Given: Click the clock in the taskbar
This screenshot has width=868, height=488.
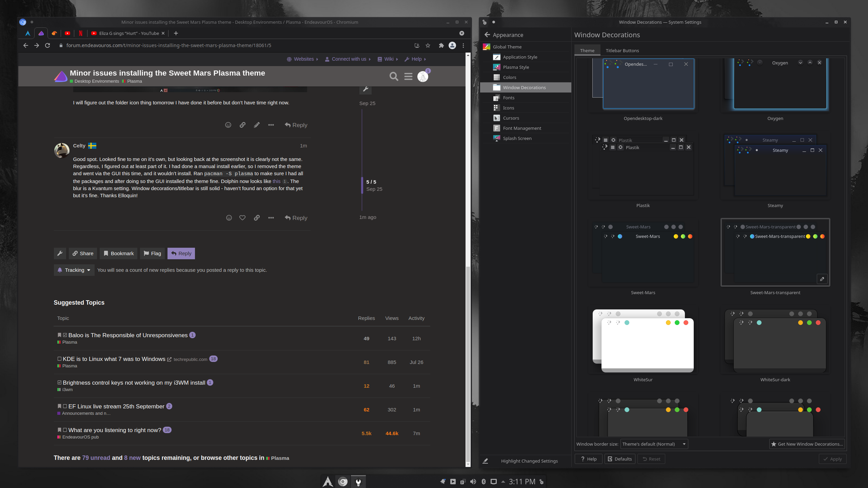Looking at the screenshot, I should 522,482.
